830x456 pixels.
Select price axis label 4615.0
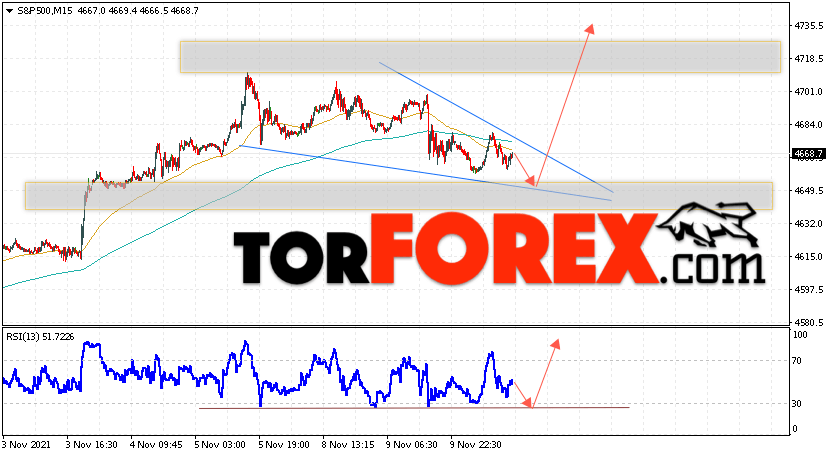[808, 257]
